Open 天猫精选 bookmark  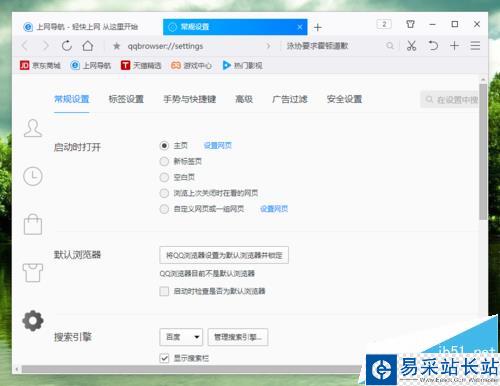[x=141, y=65]
